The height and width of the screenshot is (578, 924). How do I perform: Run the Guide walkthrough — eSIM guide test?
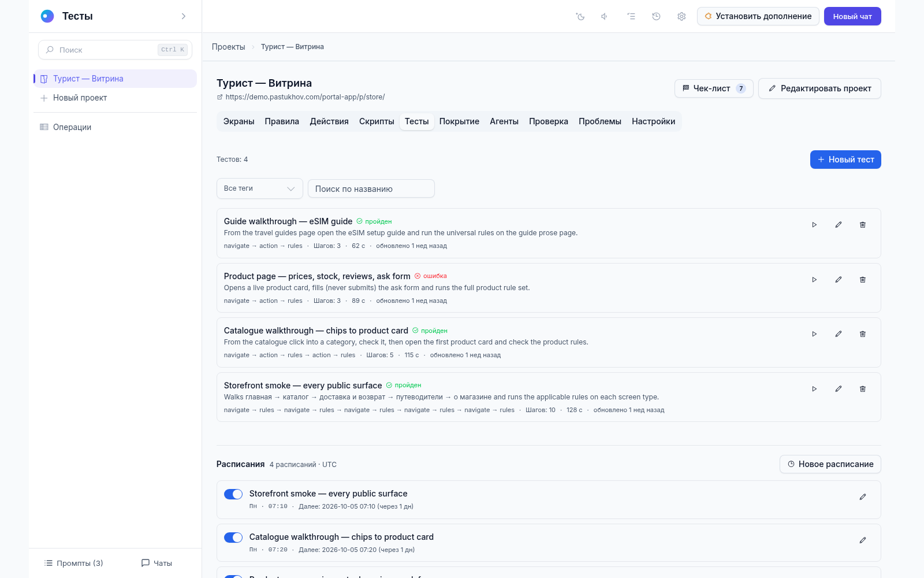pos(814,225)
